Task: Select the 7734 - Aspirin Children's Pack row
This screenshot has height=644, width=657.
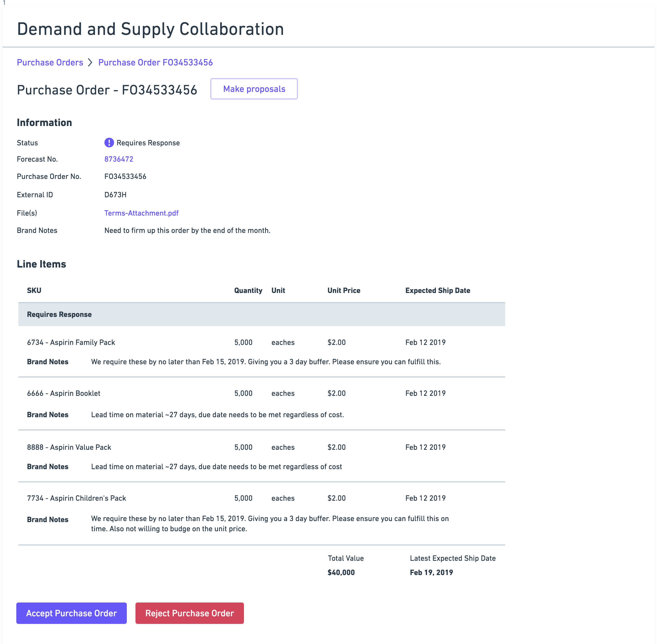Action: click(262, 513)
